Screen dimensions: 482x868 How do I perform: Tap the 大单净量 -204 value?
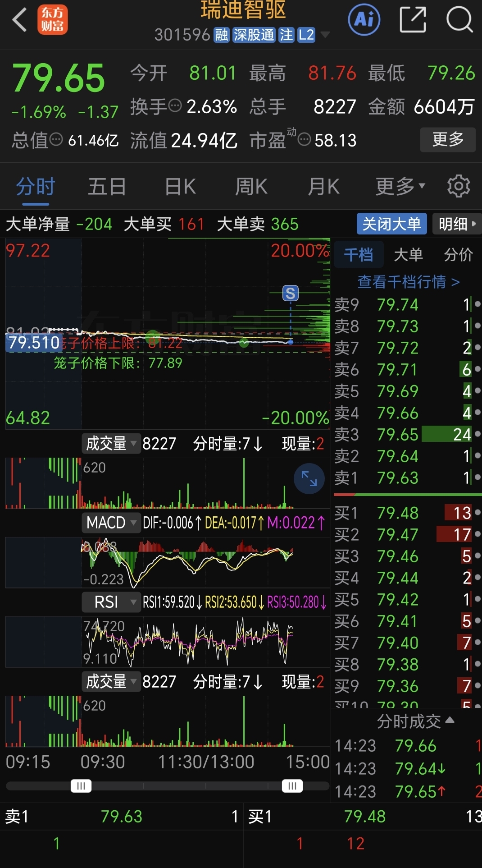[95, 224]
